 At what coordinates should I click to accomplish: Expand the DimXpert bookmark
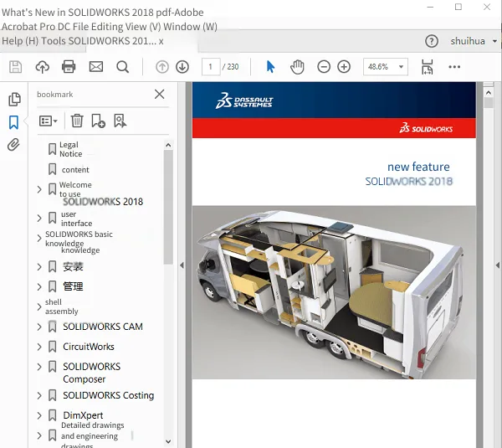39,415
